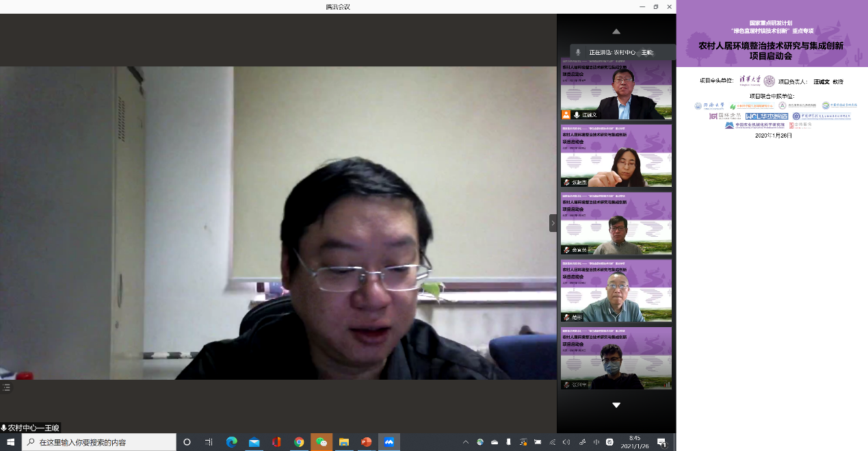This screenshot has height=451, width=868.
Task: Open Tencent Meeting icon in taskbar
Action: 389,442
